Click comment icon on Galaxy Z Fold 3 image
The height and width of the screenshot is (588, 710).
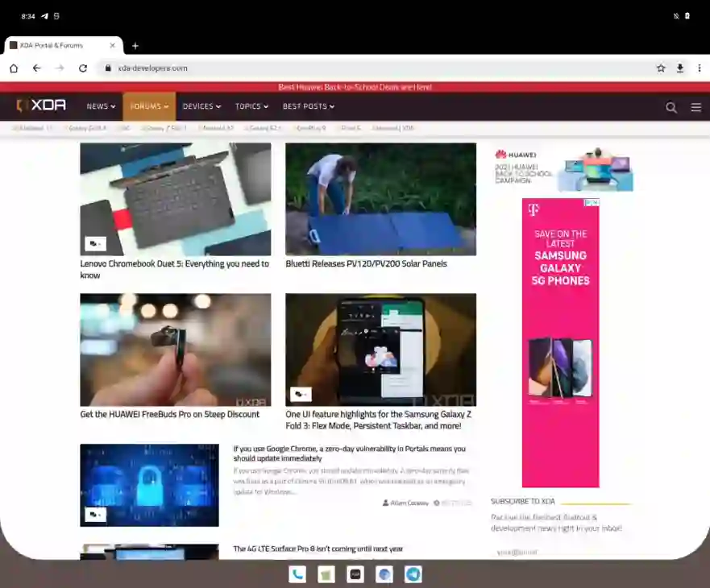pyautogui.click(x=301, y=394)
